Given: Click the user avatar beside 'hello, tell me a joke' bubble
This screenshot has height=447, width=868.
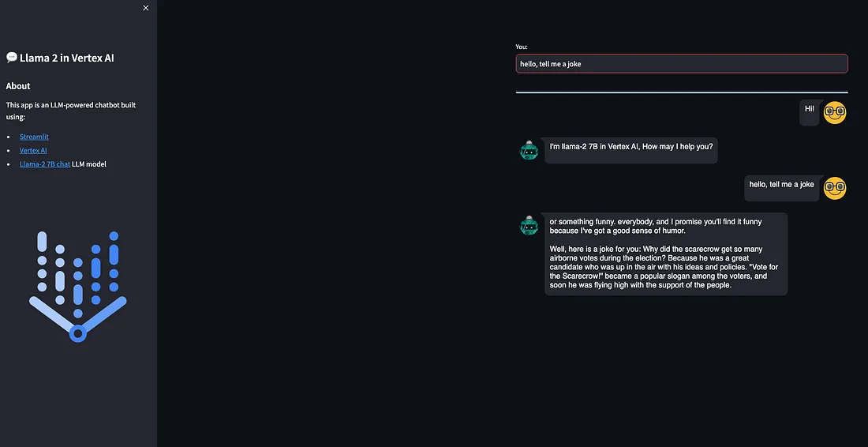Looking at the screenshot, I should tap(835, 188).
